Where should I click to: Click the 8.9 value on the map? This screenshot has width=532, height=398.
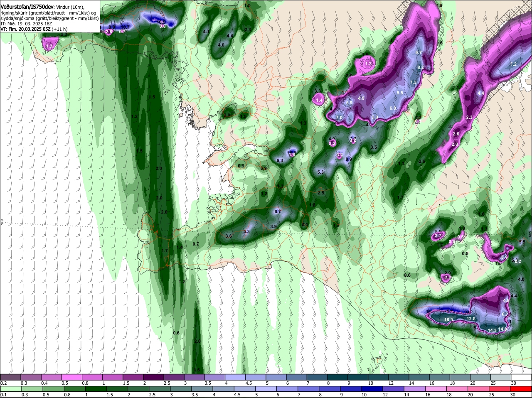coord(349,159)
